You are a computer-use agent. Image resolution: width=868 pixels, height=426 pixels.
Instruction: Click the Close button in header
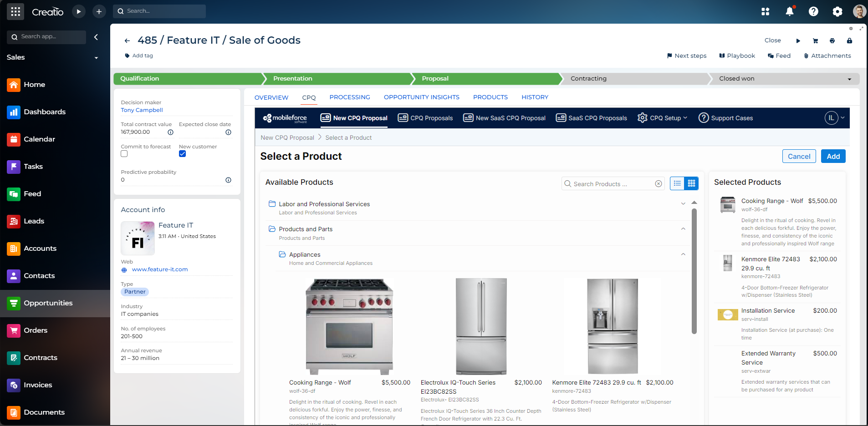773,41
